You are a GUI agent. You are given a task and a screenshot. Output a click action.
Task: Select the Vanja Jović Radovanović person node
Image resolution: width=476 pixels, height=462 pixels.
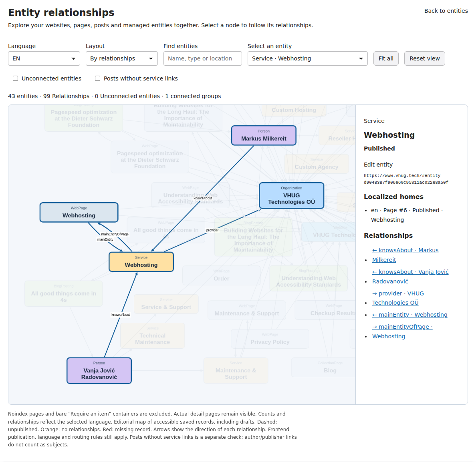click(99, 371)
